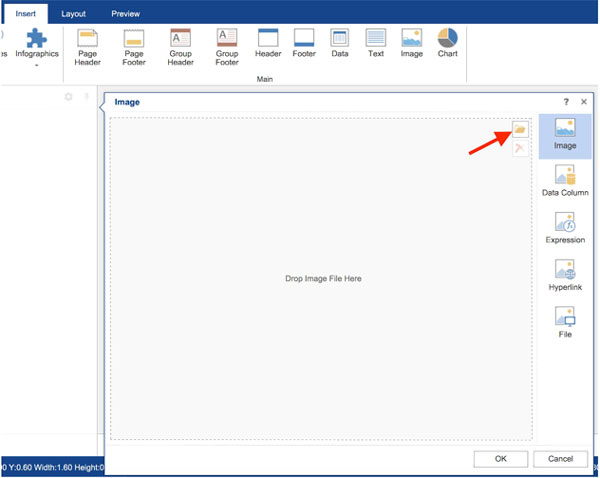600x478 pixels.
Task: Insert a Page Header band
Action: click(x=87, y=47)
